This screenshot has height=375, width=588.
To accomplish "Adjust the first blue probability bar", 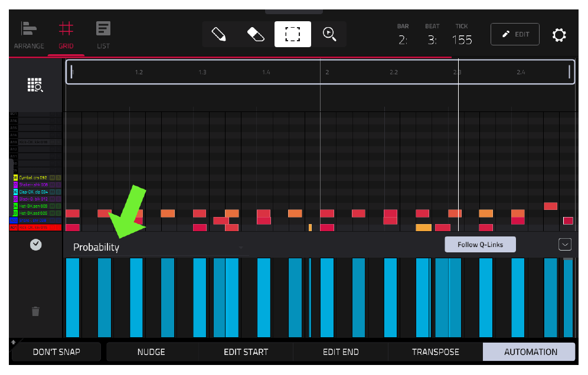I will (x=73, y=297).
